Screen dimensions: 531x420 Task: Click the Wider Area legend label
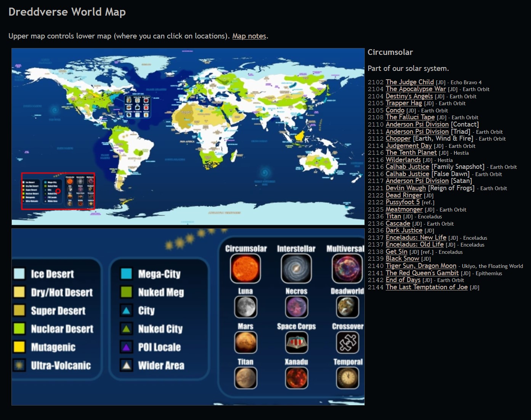click(x=161, y=365)
